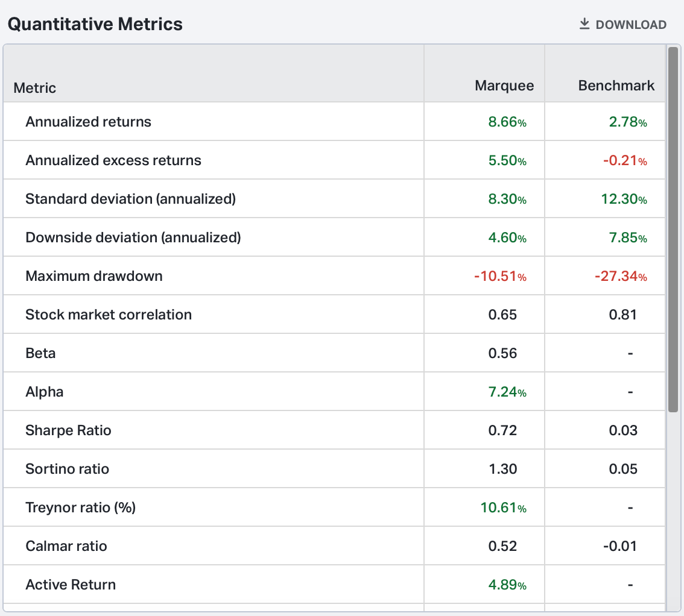684x616 pixels.
Task: Click the Downside deviation (annualized) label
Action: click(133, 237)
